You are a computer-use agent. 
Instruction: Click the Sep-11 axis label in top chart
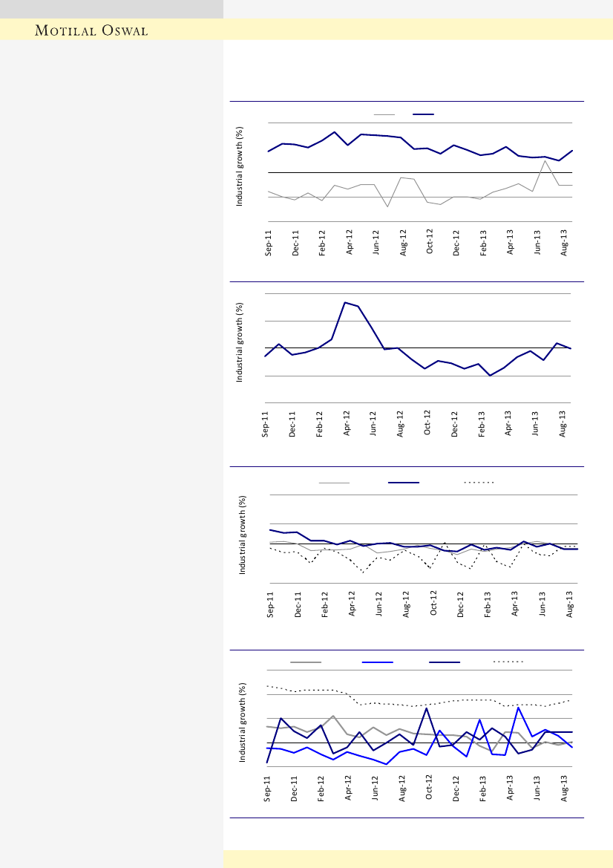269,244
